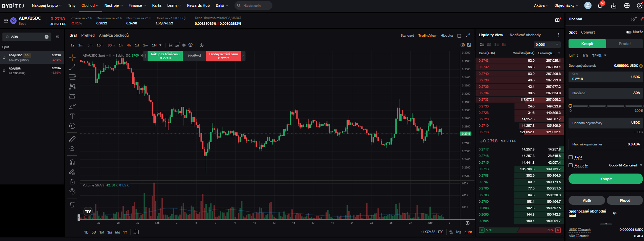644x241 pixels.
Task: Expand the Good-Till-Canceled dropdown
Action: [x=625, y=165]
